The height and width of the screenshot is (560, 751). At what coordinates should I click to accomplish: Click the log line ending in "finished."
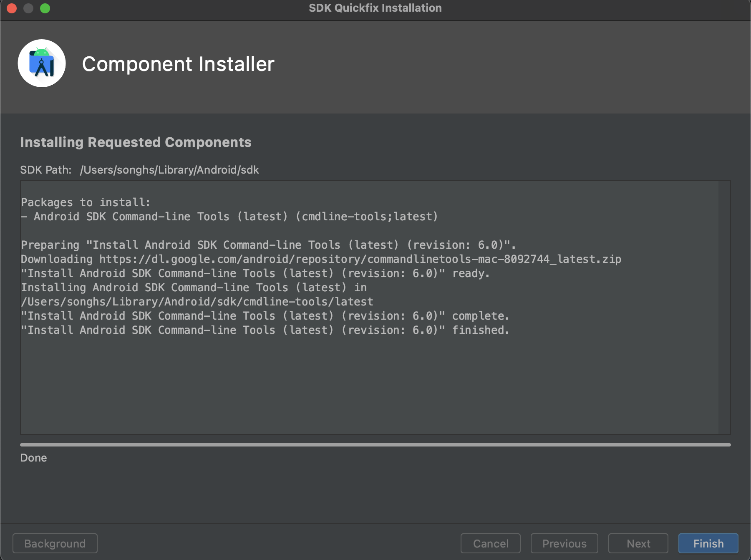(265, 330)
